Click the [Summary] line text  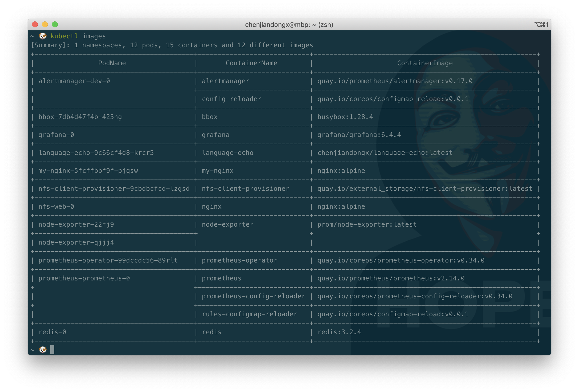pyautogui.click(x=172, y=45)
